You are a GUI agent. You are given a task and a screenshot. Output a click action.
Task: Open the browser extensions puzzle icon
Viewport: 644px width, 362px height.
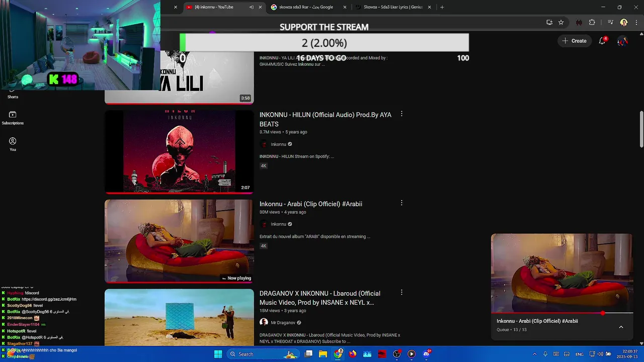point(592,22)
